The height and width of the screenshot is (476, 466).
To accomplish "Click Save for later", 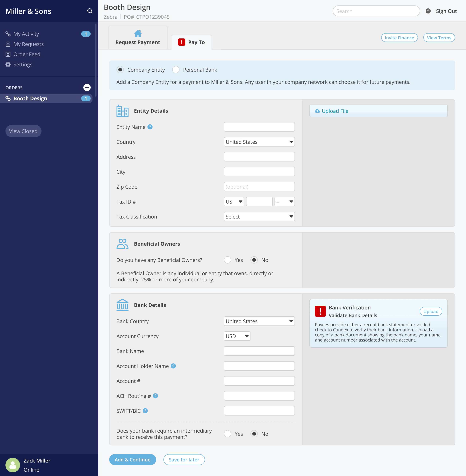I will (184, 460).
